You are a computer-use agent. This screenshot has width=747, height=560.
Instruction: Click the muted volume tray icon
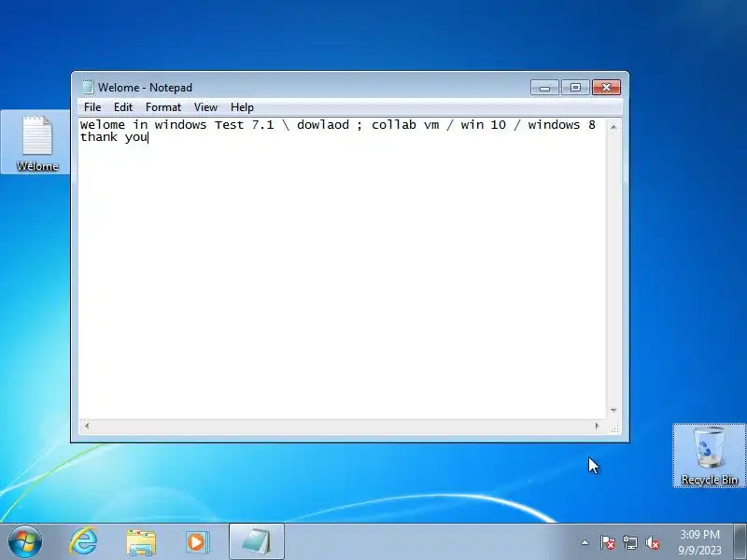pyautogui.click(x=653, y=542)
